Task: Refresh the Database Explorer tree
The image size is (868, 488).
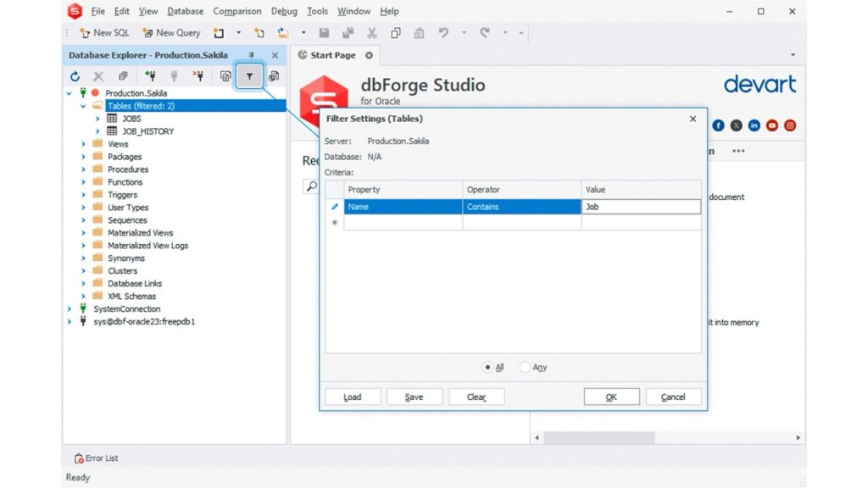Action: (75, 75)
